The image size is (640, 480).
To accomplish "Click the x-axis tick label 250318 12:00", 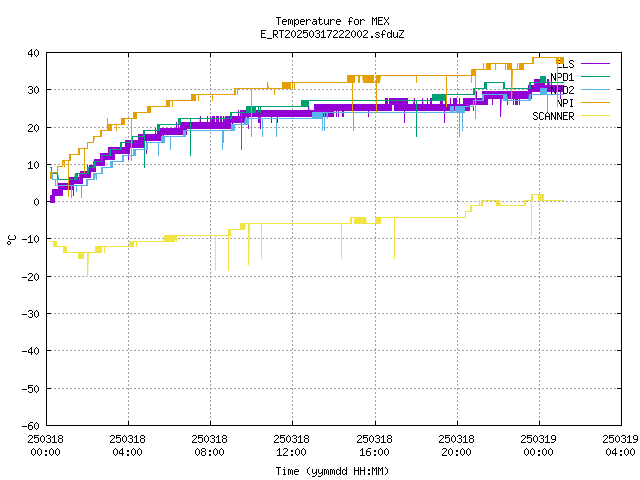I will coord(291,446).
